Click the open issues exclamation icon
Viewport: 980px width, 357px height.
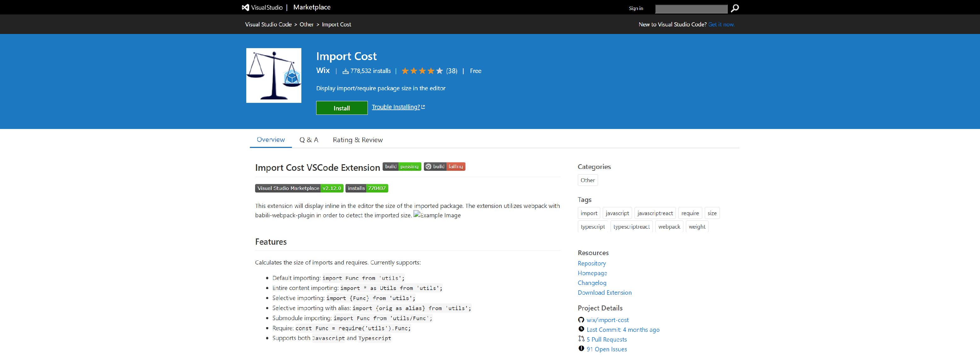581,348
